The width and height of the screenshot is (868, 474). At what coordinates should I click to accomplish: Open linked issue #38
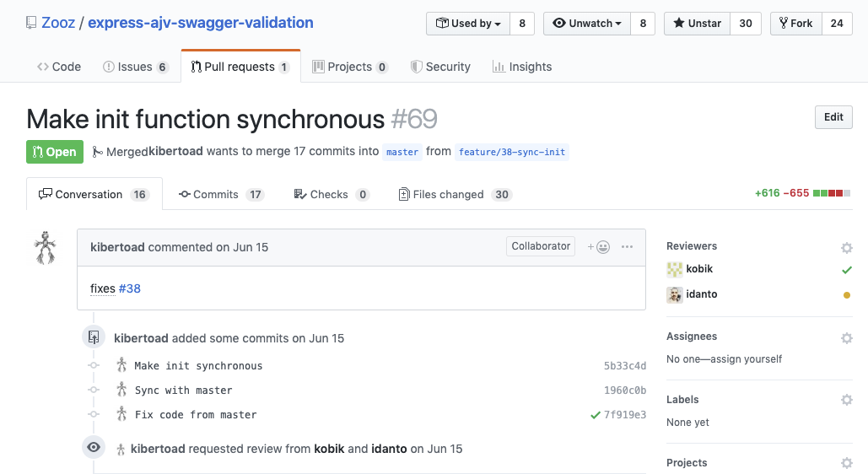point(130,288)
